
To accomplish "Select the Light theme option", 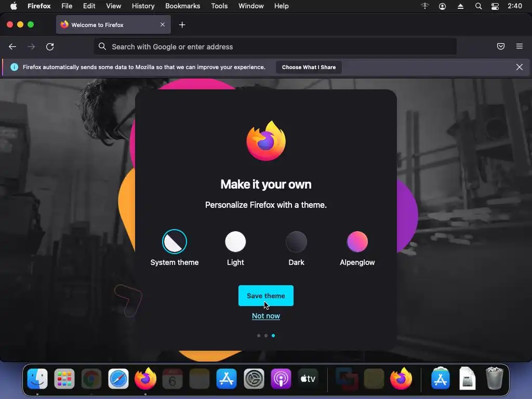I will coord(235,248).
